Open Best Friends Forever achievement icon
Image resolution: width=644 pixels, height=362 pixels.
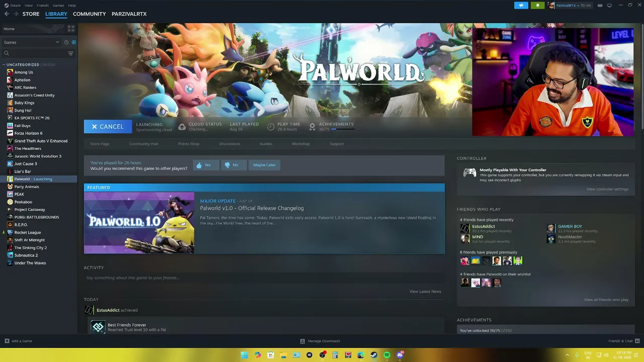98,327
